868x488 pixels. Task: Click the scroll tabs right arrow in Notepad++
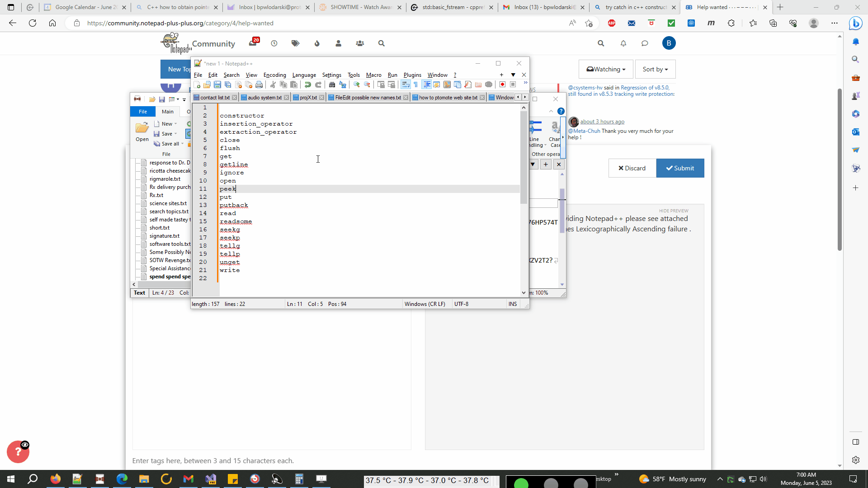click(525, 97)
